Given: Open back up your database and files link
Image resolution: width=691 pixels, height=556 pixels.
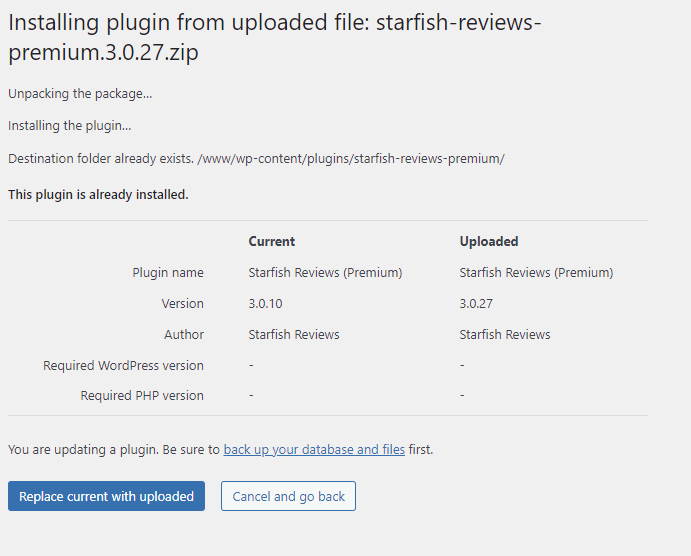Looking at the screenshot, I should (314, 449).
